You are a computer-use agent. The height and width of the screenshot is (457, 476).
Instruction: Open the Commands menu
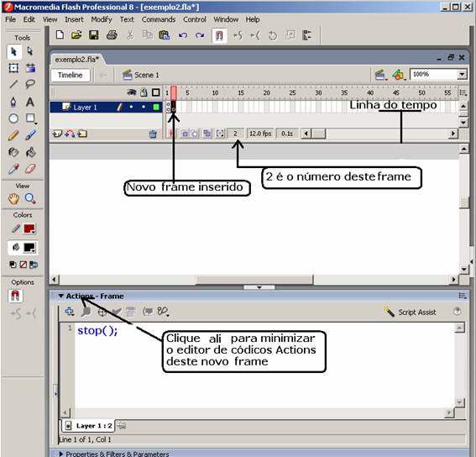pos(159,19)
